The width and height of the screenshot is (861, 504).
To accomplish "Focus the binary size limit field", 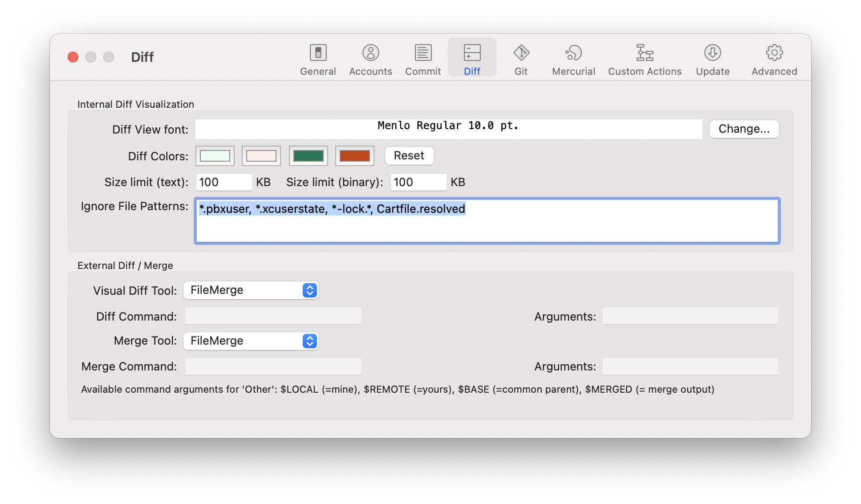I will click(x=418, y=182).
